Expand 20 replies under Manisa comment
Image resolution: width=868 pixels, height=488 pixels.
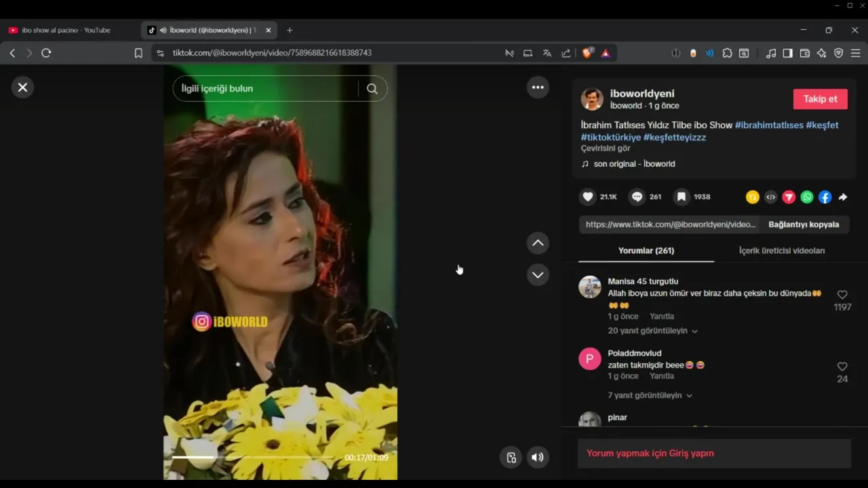[653, 331]
